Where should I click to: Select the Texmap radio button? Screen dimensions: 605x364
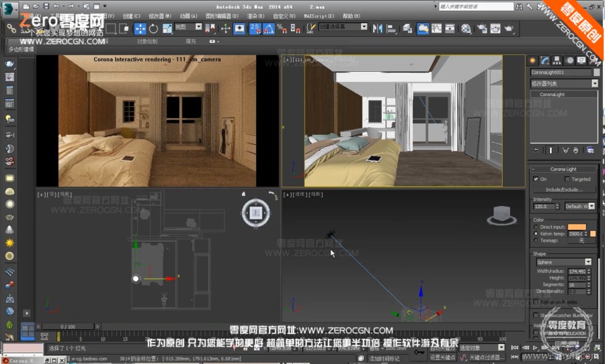coord(536,240)
